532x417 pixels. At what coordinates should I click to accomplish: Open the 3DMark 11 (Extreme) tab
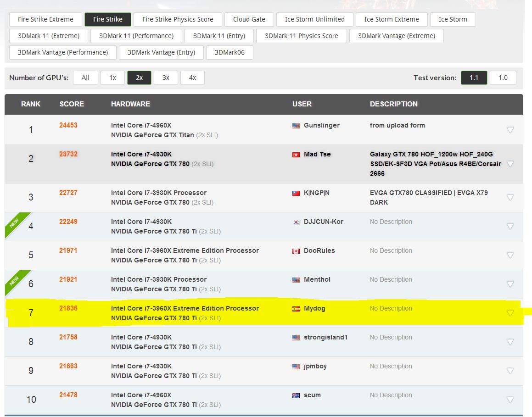(49, 36)
